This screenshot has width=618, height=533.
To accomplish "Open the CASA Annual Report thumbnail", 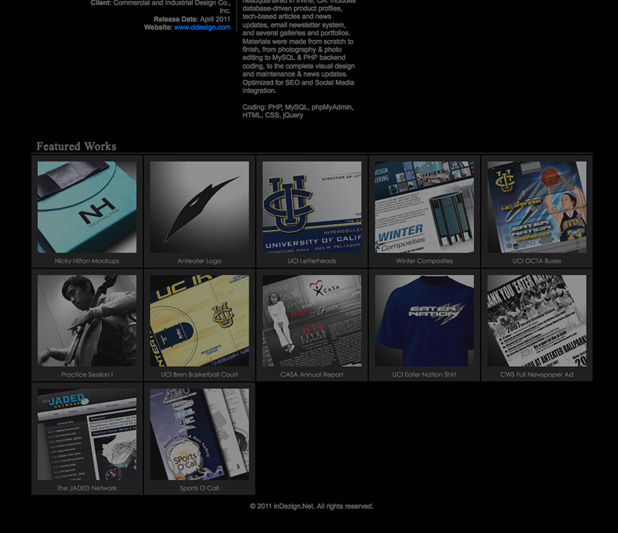I will (312, 321).
